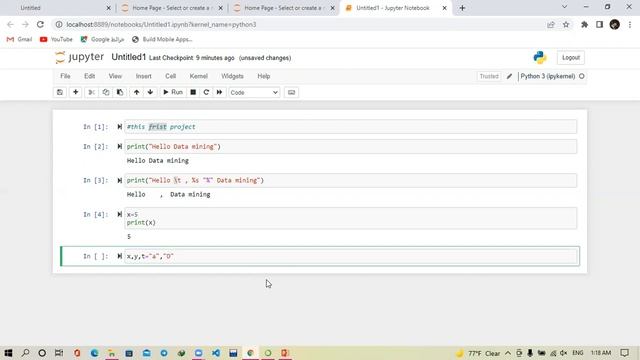
Task: Insert a cell below with the plus icon
Action: coord(76,92)
